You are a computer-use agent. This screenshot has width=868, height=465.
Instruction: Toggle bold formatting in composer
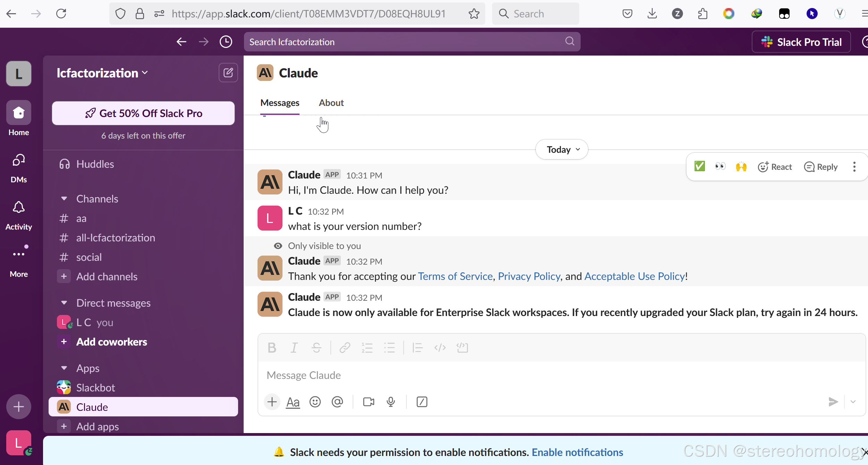(272, 347)
